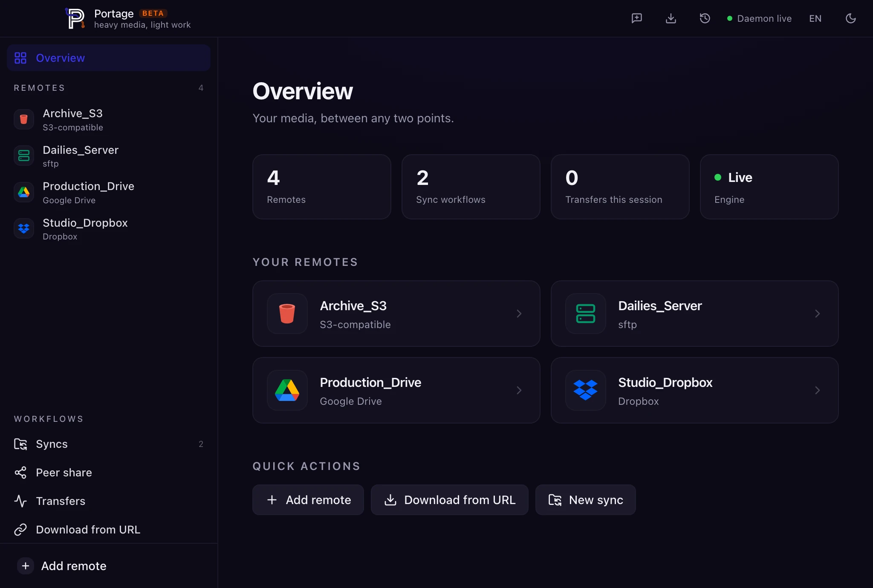Image resolution: width=873 pixels, height=588 pixels.
Task: Open the 0 Transfers this session card
Action: 620,187
